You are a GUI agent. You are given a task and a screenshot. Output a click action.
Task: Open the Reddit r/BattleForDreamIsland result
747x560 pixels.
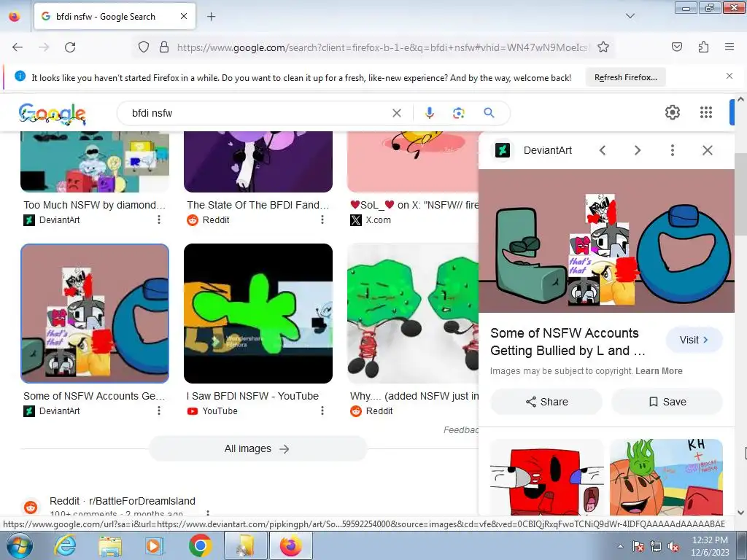coord(123,502)
